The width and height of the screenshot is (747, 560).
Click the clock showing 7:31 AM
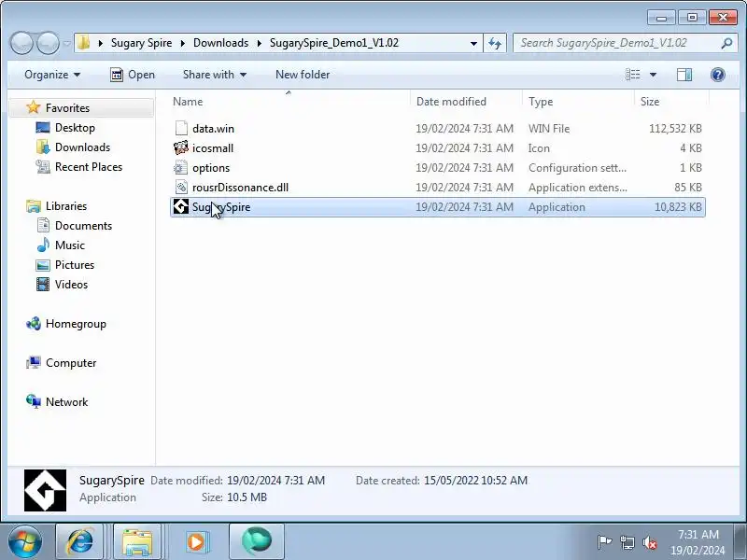(698, 534)
